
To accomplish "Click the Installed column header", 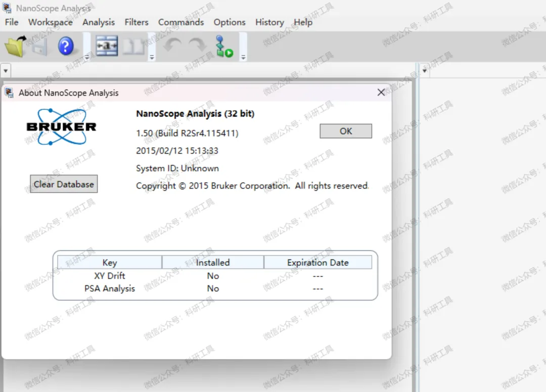I will coord(213,263).
